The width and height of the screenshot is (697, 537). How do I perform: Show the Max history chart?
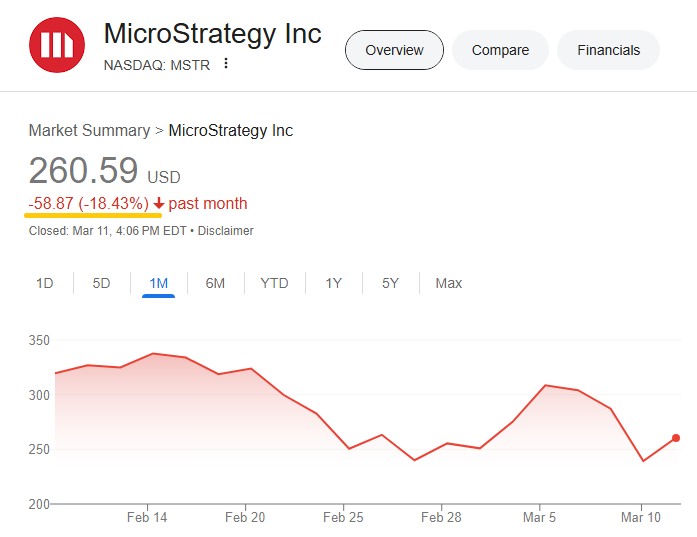click(449, 283)
